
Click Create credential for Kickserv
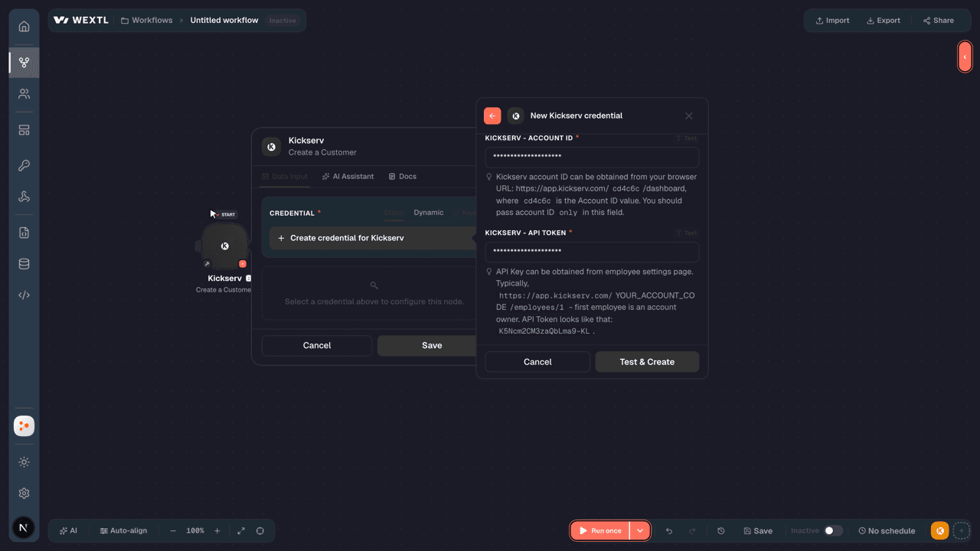click(372, 238)
